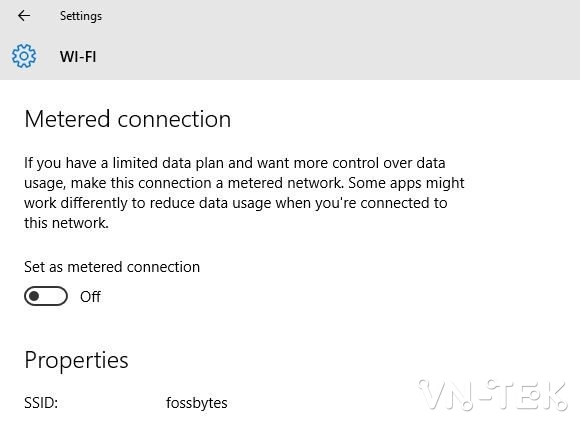Click the Off label beside the toggle
580x423 pixels.
tap(90, 297)
